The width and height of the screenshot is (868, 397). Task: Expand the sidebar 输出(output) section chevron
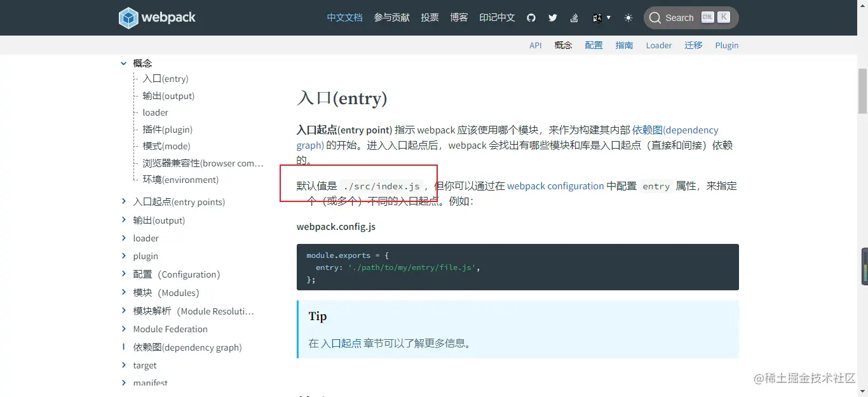[123, 220]
